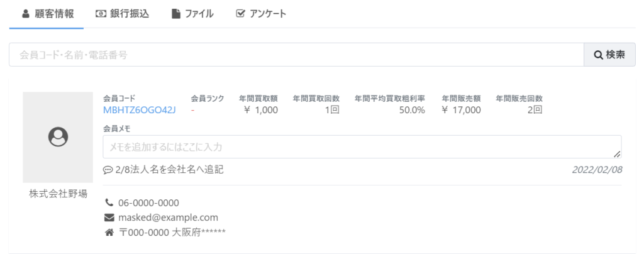The height and width of the screenshot is (254, 644).
Task: Click the banknote icon beside 銀行振込
Action: (x=101, y=14)
